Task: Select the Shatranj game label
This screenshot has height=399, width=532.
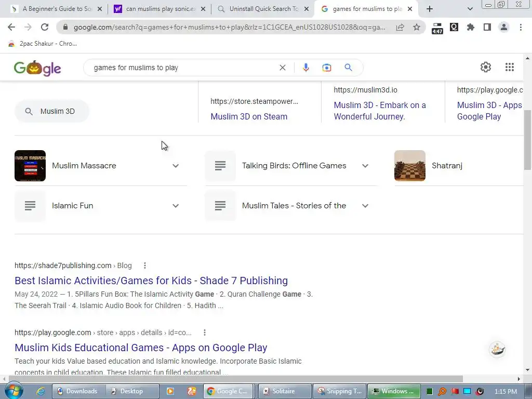Action: tap(447, 166)
